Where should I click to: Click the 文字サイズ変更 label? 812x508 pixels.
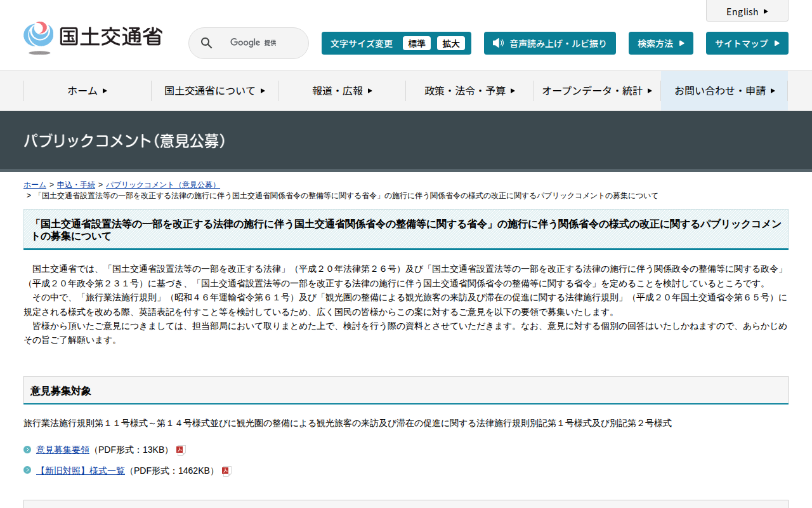click(362, 44)
